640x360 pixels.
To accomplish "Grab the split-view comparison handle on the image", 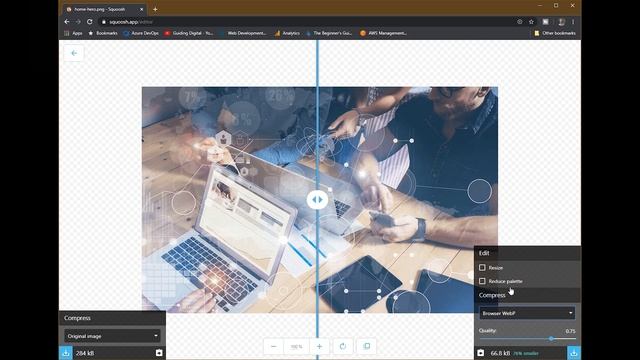I will 317,200.
